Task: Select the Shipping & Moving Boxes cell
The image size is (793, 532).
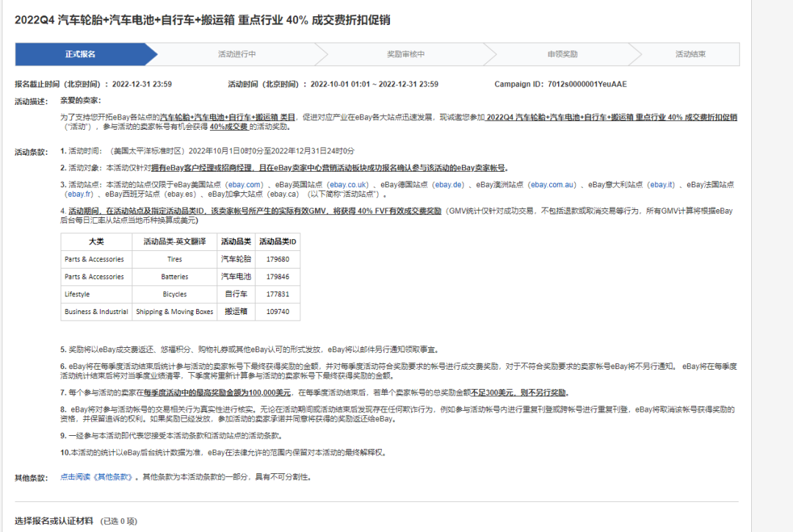Action: (x=174, y=312)
